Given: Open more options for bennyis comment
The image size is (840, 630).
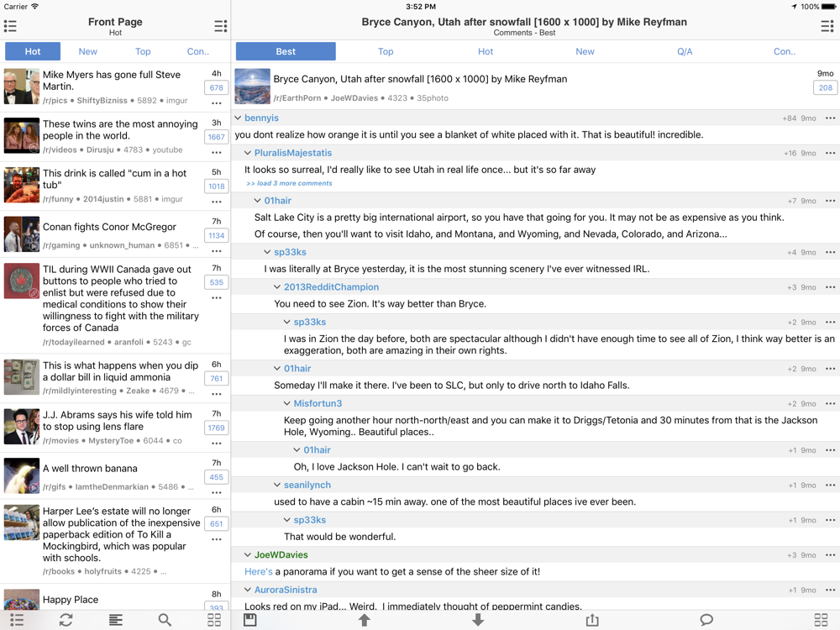Looking at the screenshot, I should [x=831, y=118].
